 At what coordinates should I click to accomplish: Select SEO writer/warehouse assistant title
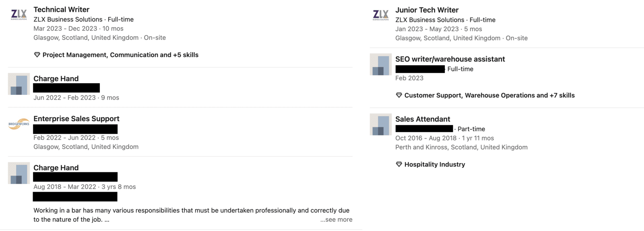coord(450,59)
